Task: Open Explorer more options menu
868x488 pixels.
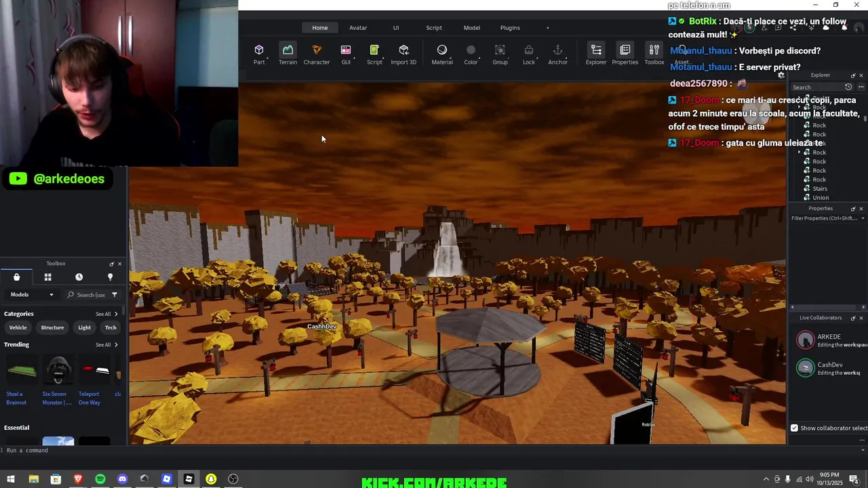Action: 861,87
